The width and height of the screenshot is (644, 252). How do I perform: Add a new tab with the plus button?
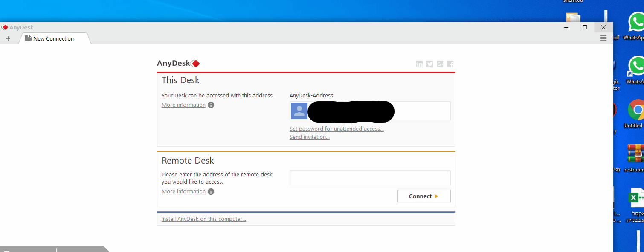pyautogui.click(x=8, y=38)
